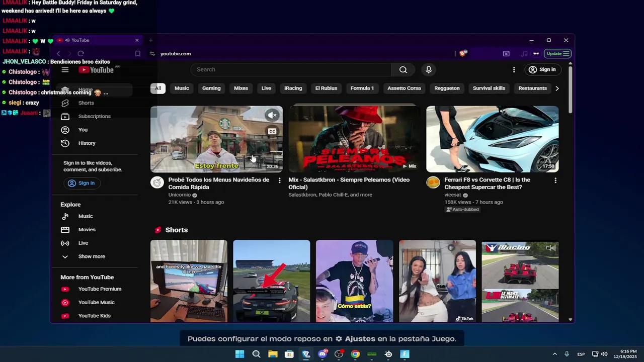This screenshot has width=644, height=362.
Task: Open File Explorer from taskbar
Action: 273,354
